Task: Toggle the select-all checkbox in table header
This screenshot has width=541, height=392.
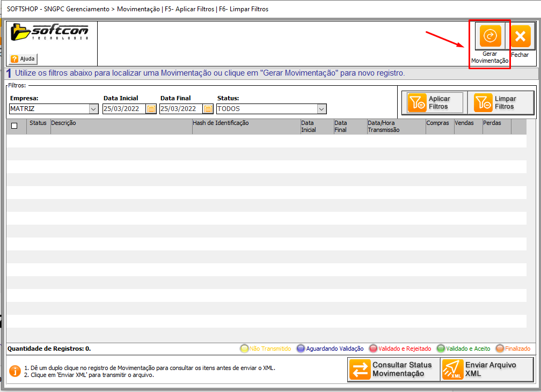Action: tap(14, 126)
